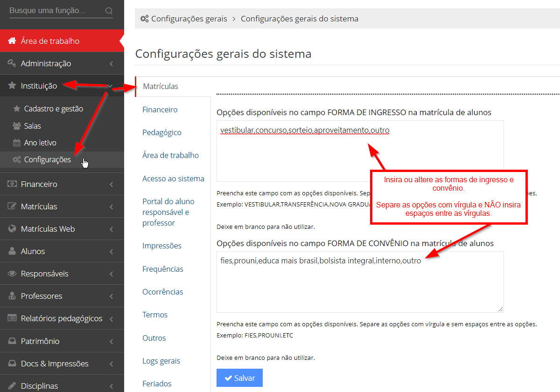This screenshot has width=560, height=392.
Task: Open Configurações gerais breadcrumb link
Action: pos(189,19)
